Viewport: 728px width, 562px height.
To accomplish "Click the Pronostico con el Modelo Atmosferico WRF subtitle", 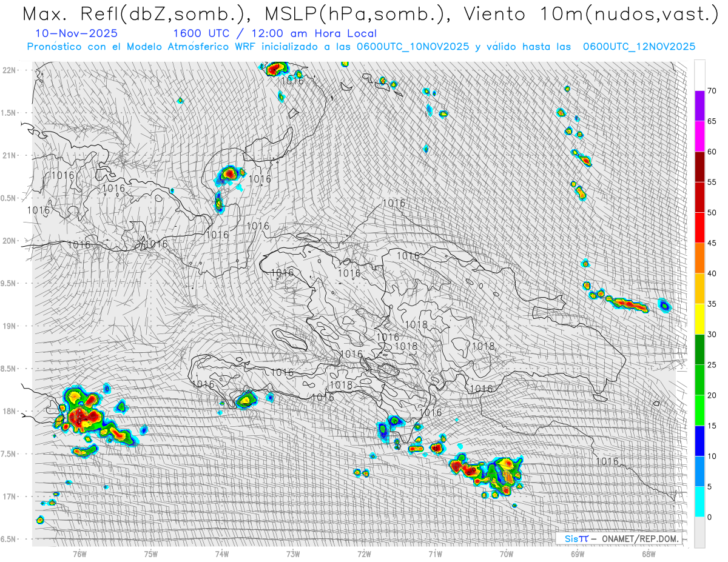I will click(361, 47).
